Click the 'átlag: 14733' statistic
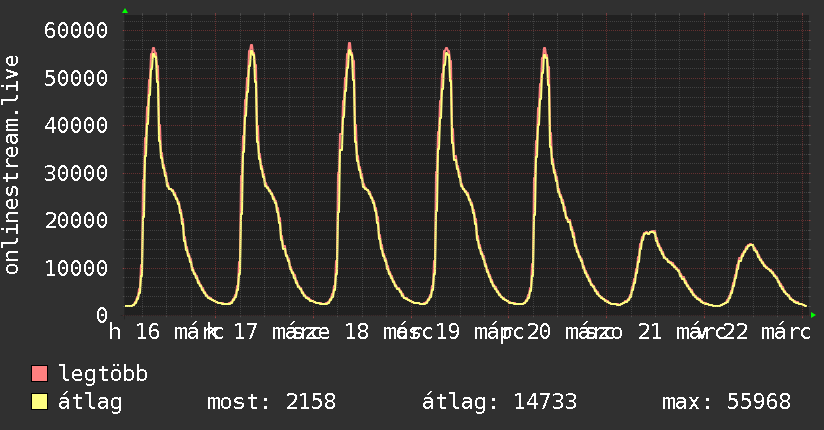 499,402
